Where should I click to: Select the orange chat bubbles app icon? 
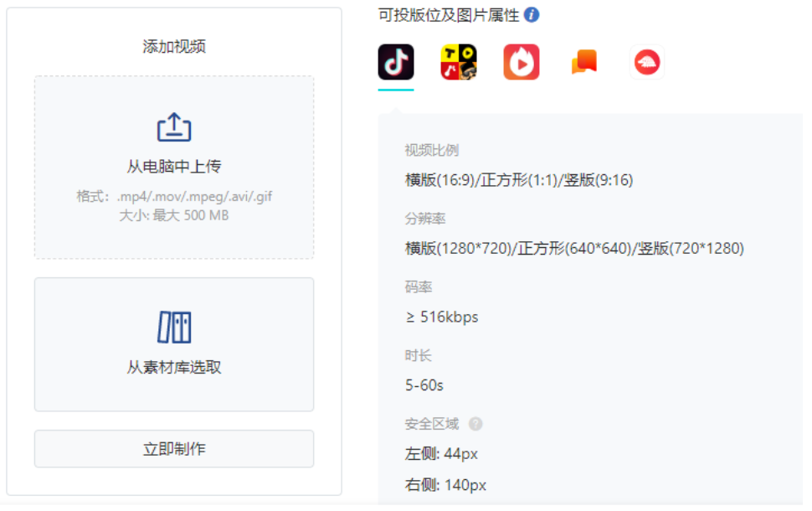tap(584, 62)
